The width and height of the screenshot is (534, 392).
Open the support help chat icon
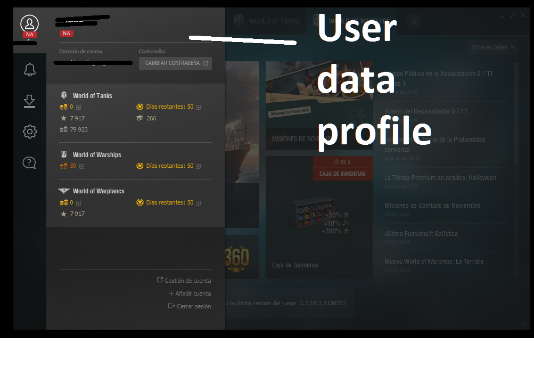click(29, 163)
